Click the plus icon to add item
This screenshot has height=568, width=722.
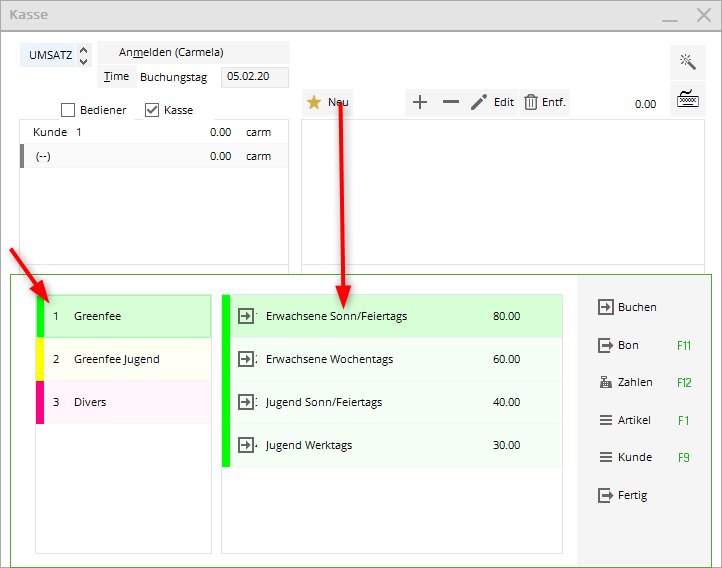[420, 102]
